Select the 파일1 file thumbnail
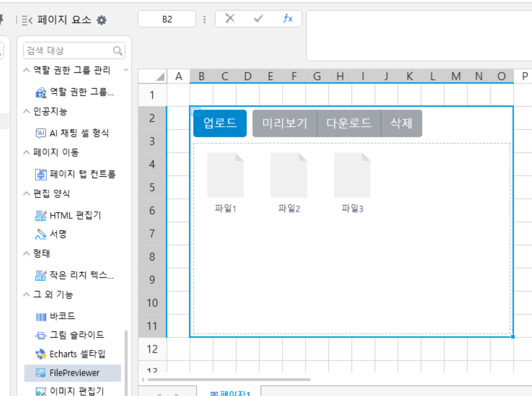Viewport: 532px width, 396px height. click(225, 175)
